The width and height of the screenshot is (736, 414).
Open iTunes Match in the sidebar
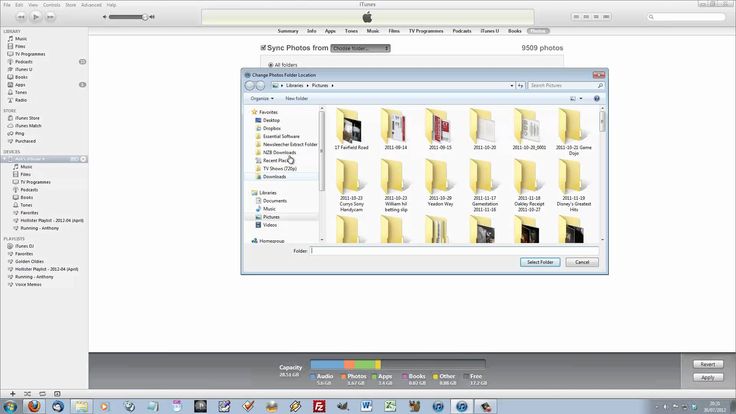(x=28, y=126)
